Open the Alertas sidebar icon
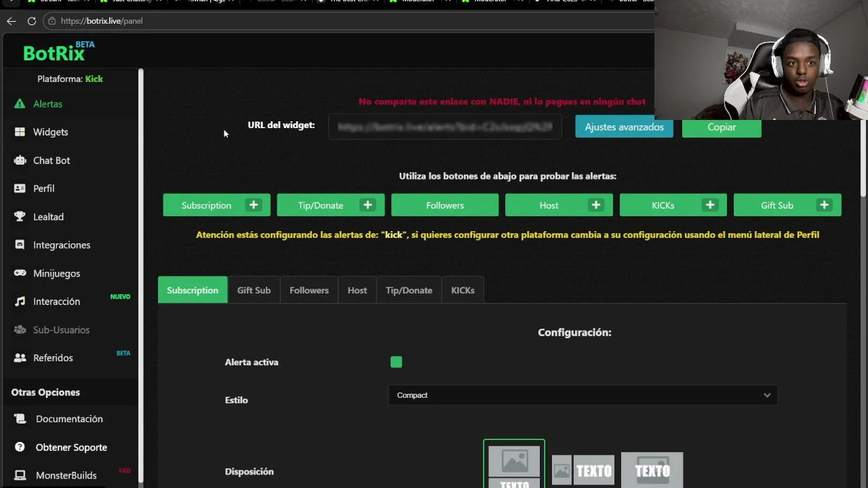 click(x=20, y=104)
